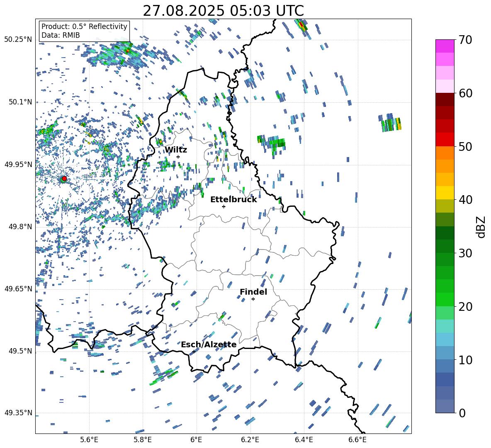Click the 'Product: 0.5° Reflectivity' legend text
Viewport: 491px width, 448px height.
84,26
